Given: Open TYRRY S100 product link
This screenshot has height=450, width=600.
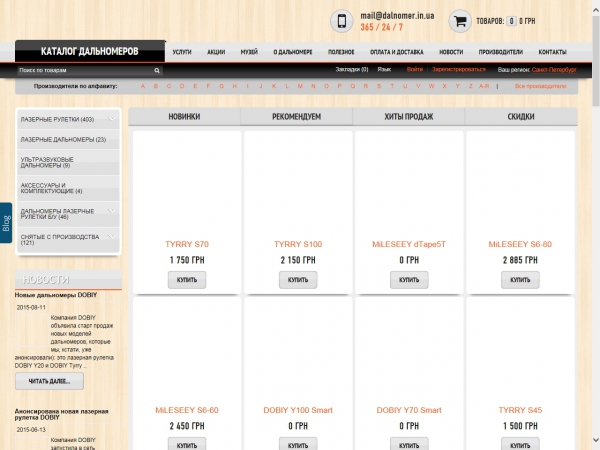Looking at the screenshot, I should [x=298, y=244].
